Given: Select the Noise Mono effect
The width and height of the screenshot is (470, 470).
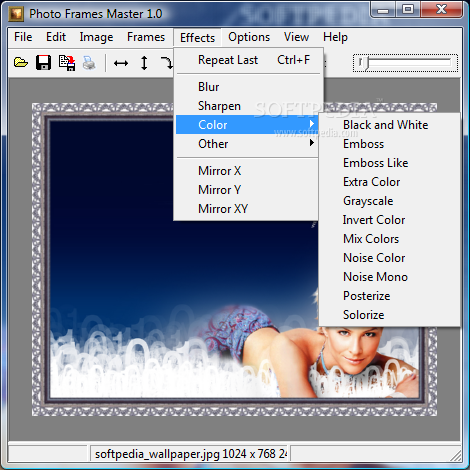Looking at the screenshot, I should coord(390,277).
